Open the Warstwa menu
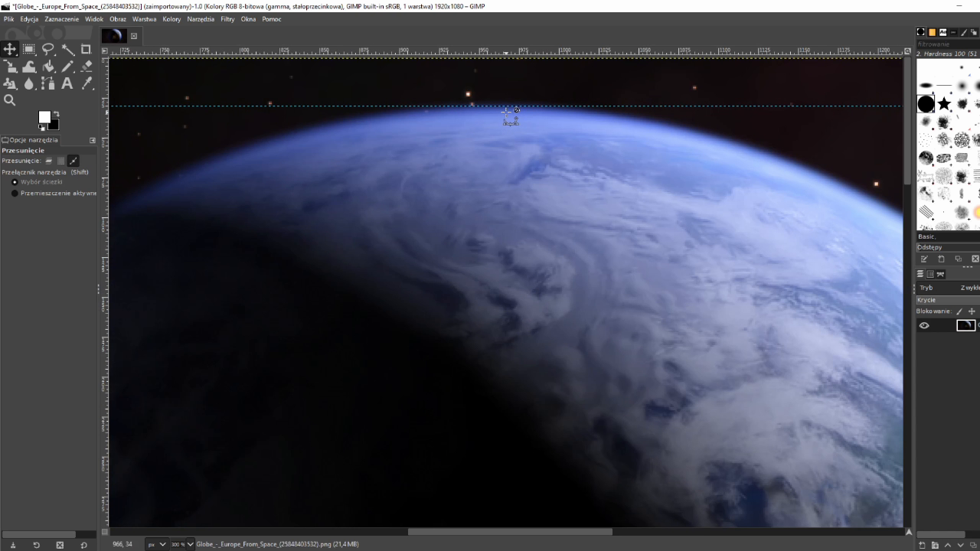Viewport: 980px width, 551px height. (x=144, y=19)
